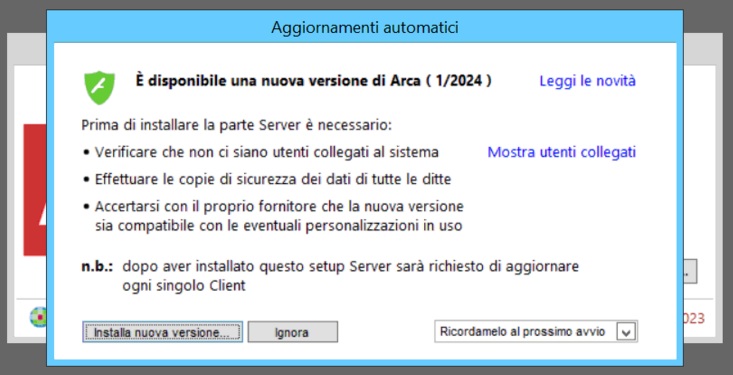Image resolution: width=733 pixels, height=375 pixels.
Task: Click the globe icon in the background window
Action: [38, 317]
